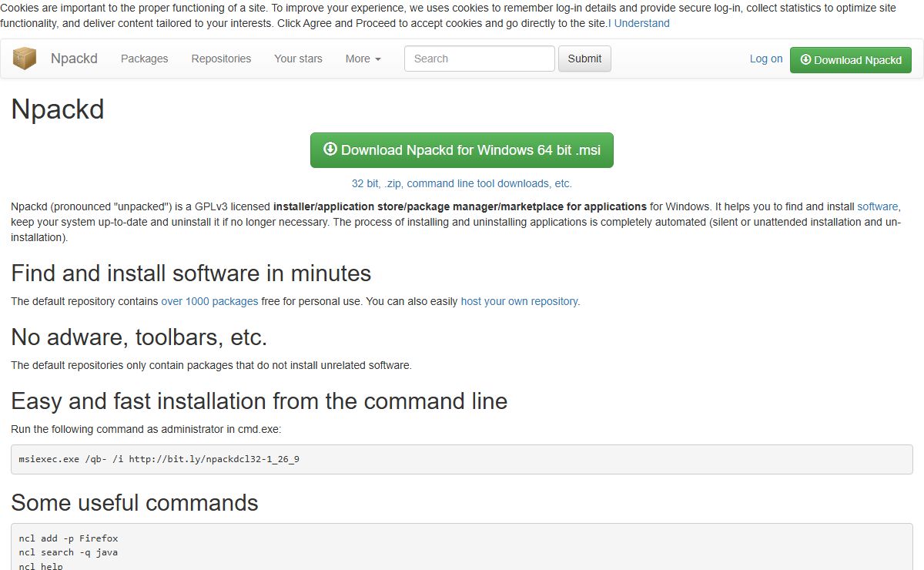Click the download arrow icon in navbar button
Screen dimensions: 924x570
[x=805, y=59]
